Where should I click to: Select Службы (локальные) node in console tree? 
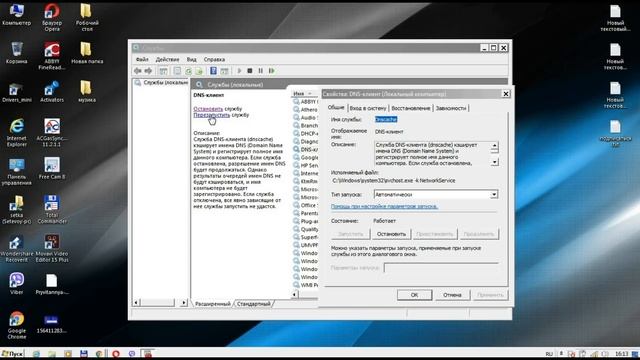[161, 83]
